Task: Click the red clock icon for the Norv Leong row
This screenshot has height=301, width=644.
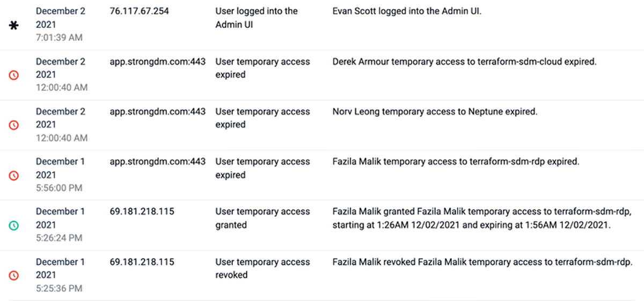Action: pos(14,125)
